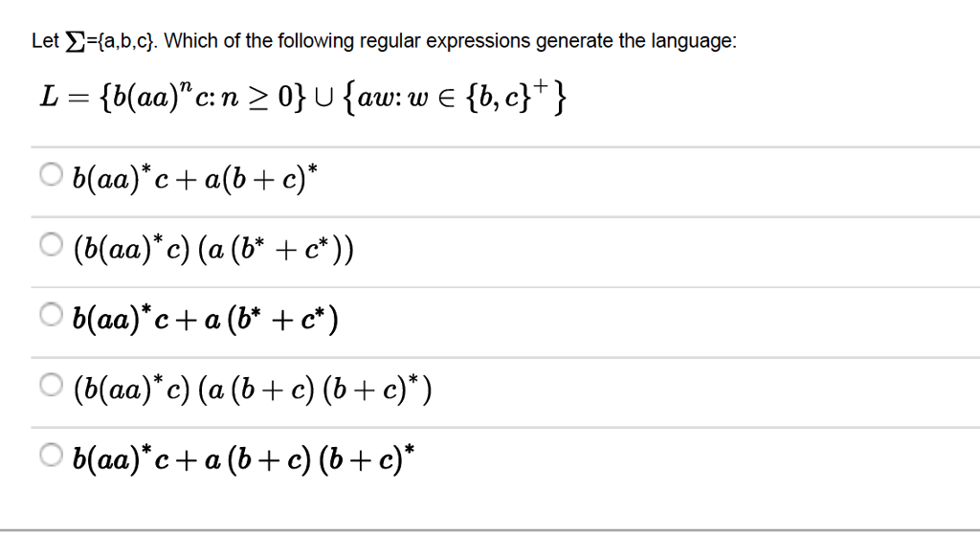Click fifth answer's expression b(aa)*c+a(b+c)(b+c)*
980x535 pixels.
pyautogui.click(x=243, y=459)
